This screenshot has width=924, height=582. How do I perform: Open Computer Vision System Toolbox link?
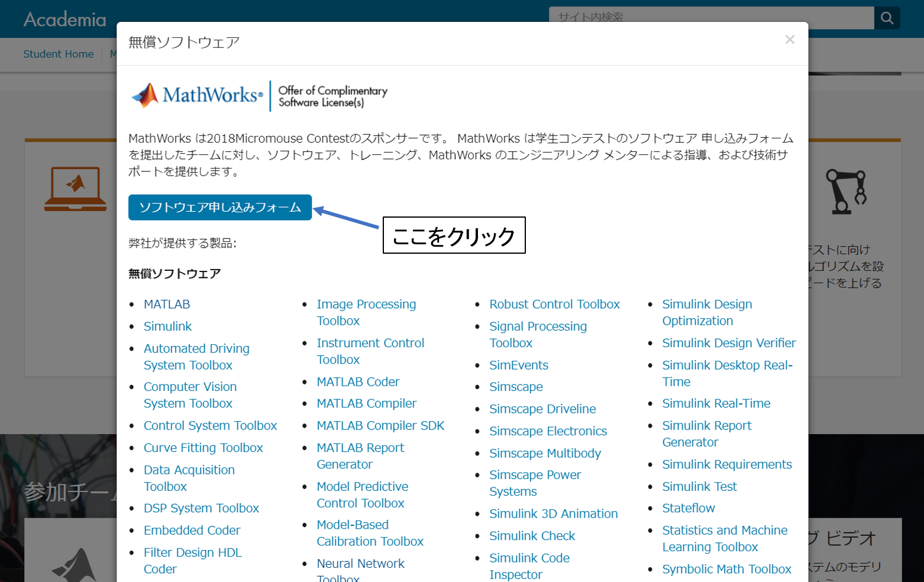click(190, 395)
